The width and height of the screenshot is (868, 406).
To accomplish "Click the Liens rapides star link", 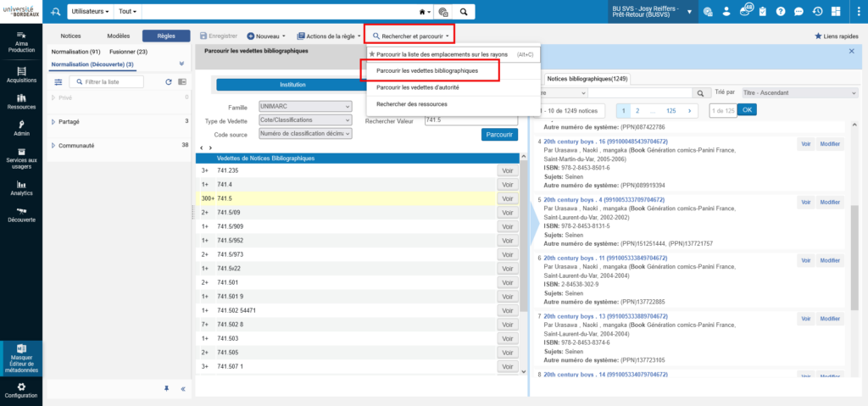I will pyautogui.click(x=836, y=36).
